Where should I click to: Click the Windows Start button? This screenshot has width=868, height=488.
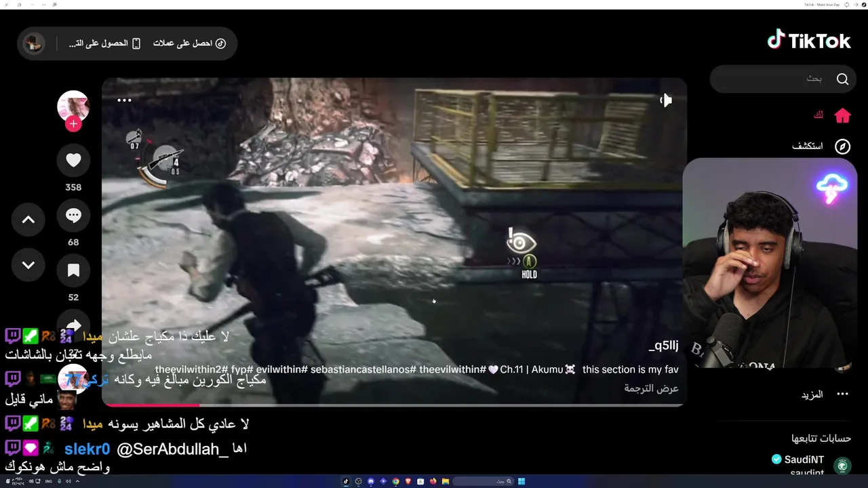(x=521, y=481)
